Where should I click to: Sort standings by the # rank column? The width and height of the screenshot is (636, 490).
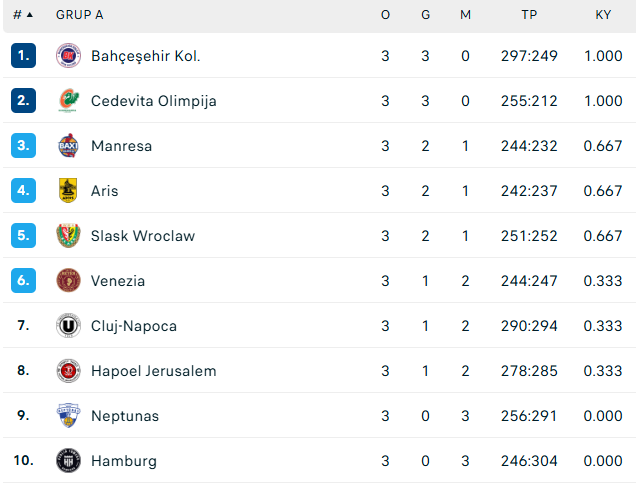tap(22, 15)
